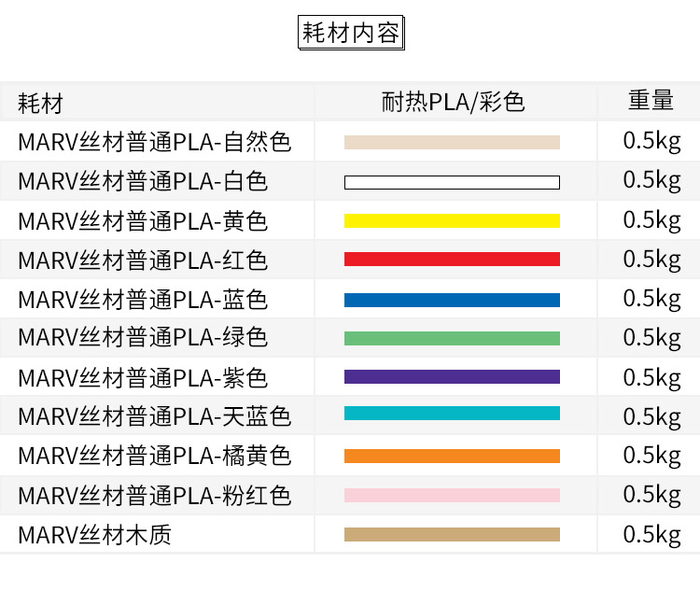Click the 耗材内容 title box

(x=351, y=33)
